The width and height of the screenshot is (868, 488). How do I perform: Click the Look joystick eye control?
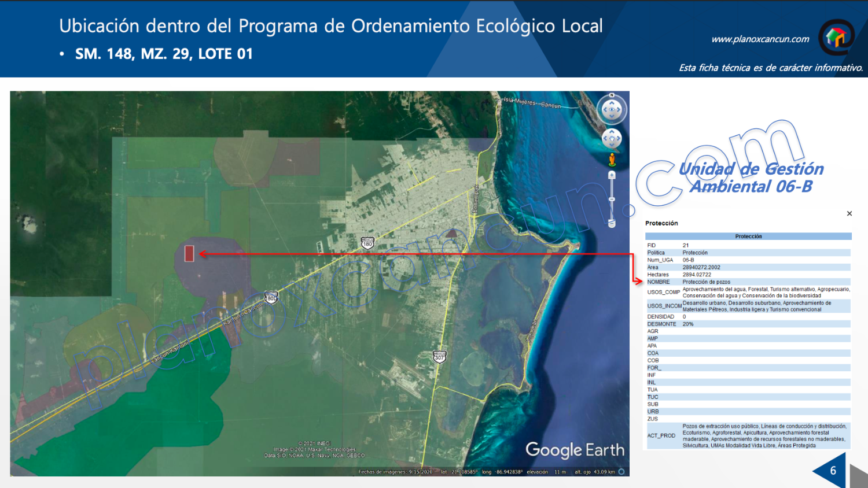pyautogui.click(x=612, y=109)
